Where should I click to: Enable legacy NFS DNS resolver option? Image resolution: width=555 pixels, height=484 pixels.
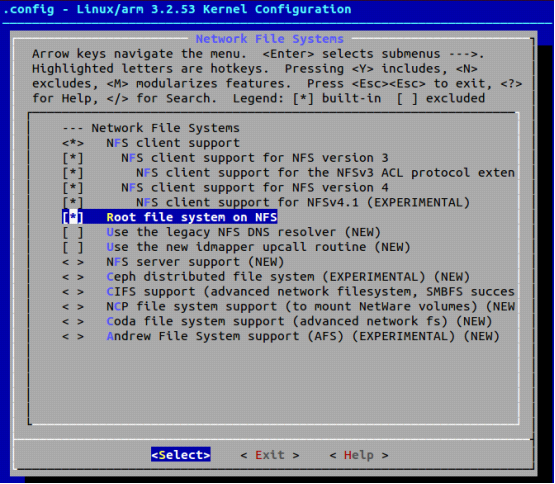point(73,232)
